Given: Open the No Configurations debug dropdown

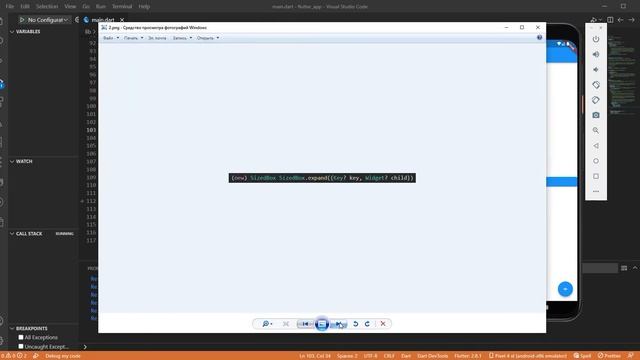Looking at the screenshot, I should (48, 20).
